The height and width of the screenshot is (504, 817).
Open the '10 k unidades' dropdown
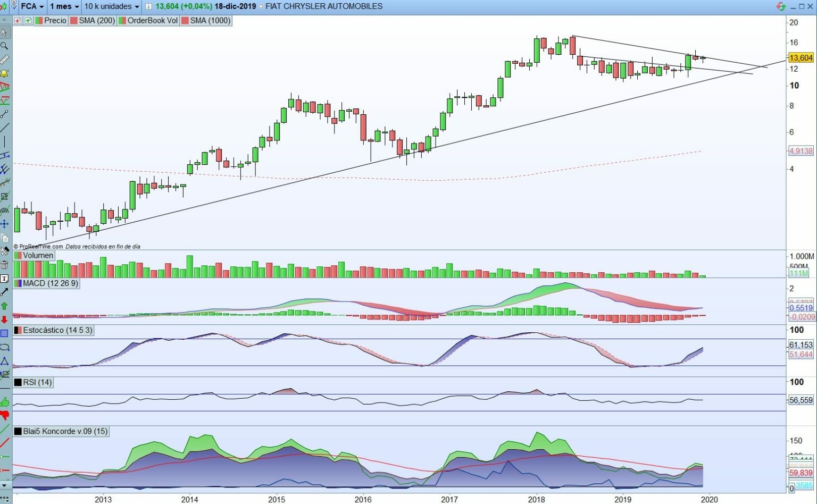[112, 6]
